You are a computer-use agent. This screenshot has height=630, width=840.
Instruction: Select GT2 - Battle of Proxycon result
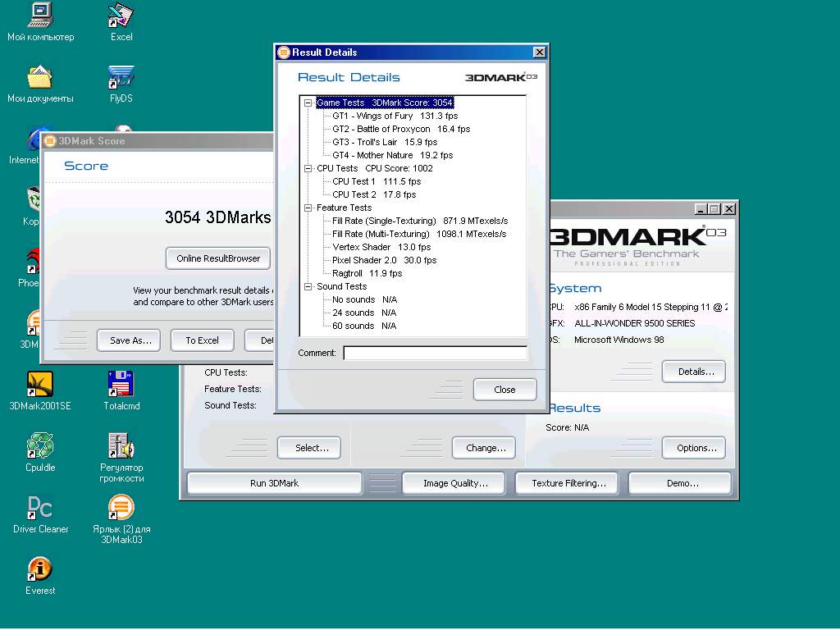(x=401, y=129)
